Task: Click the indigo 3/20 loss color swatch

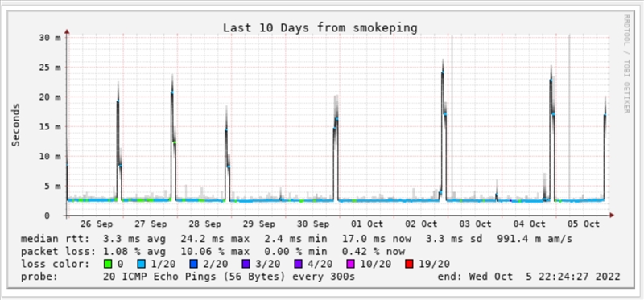Action: (x=246, y=264)
